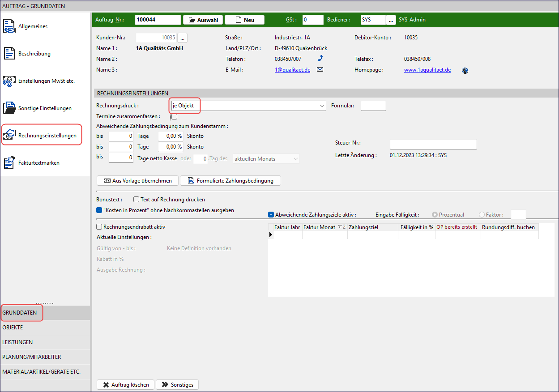
Task: Switch to the OBJEKTE tab
Action: click(45, 328)
